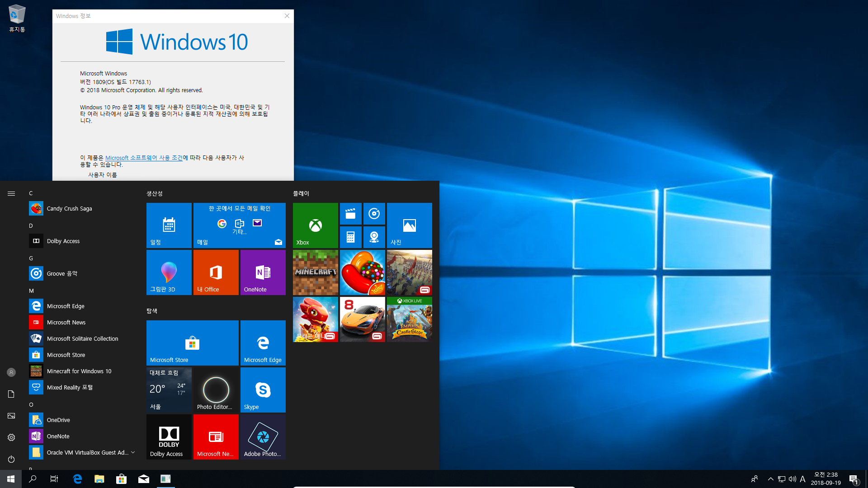Launch the Xbox tile
The height and width of the screenshot is (488, 868).
pos(316,225)
